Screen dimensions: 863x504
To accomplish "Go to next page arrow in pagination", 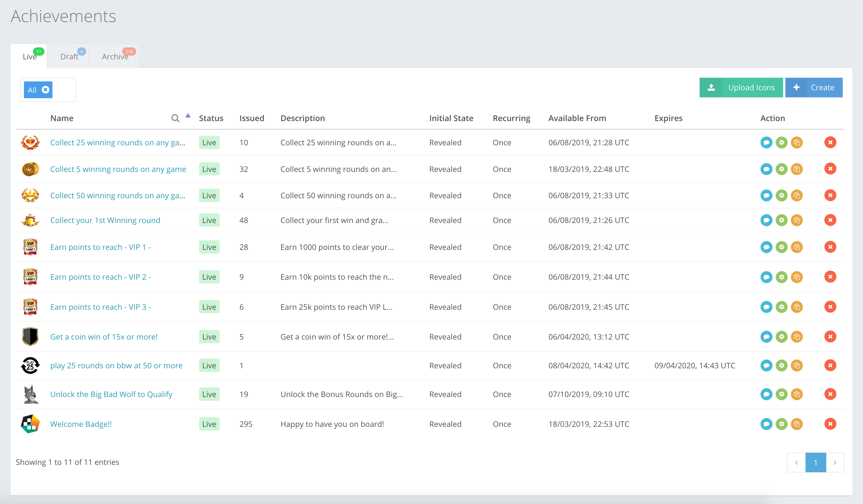I will click(835, 462).
